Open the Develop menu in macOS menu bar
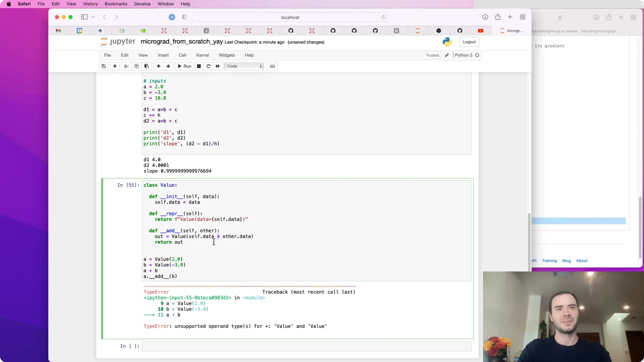Viewport: 644px width, 362px height. (142, 4)
